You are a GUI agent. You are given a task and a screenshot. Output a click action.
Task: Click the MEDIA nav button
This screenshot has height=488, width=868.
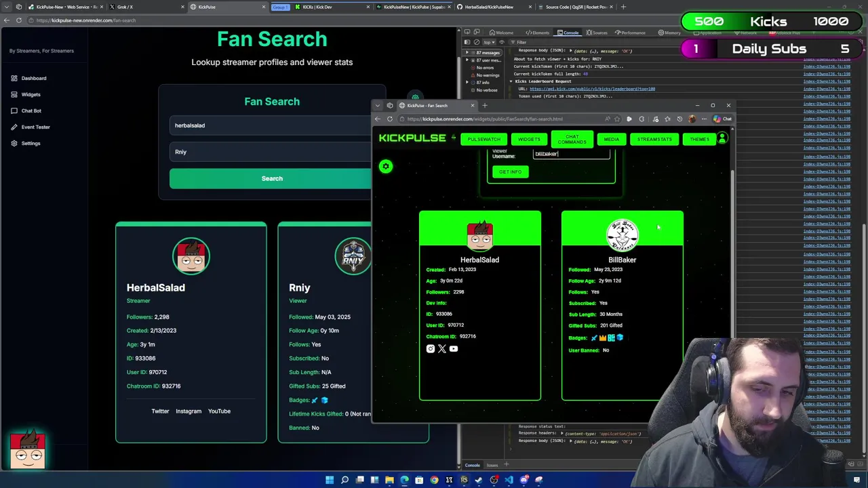tap(611, 139)
